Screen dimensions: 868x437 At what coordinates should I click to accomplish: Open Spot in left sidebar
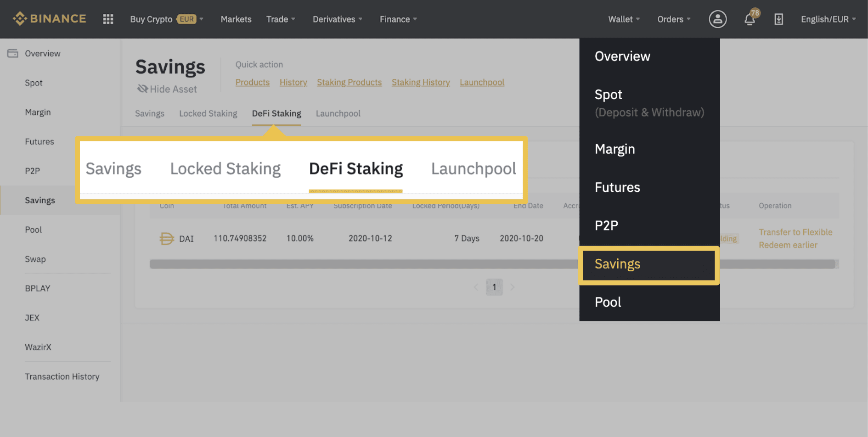34,83
